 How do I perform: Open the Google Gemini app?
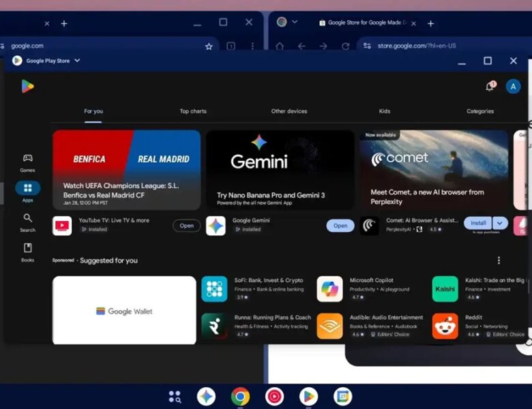tap(340, 226)
